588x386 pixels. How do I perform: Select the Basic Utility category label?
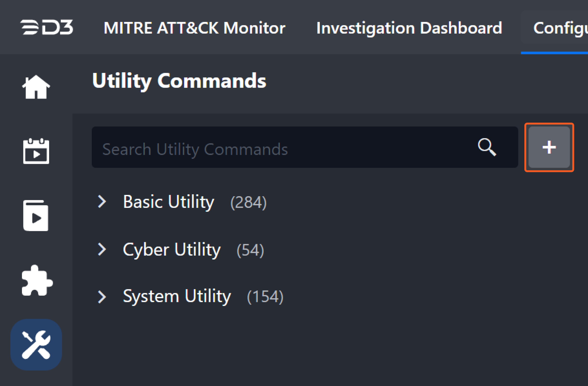pos(169,202)
